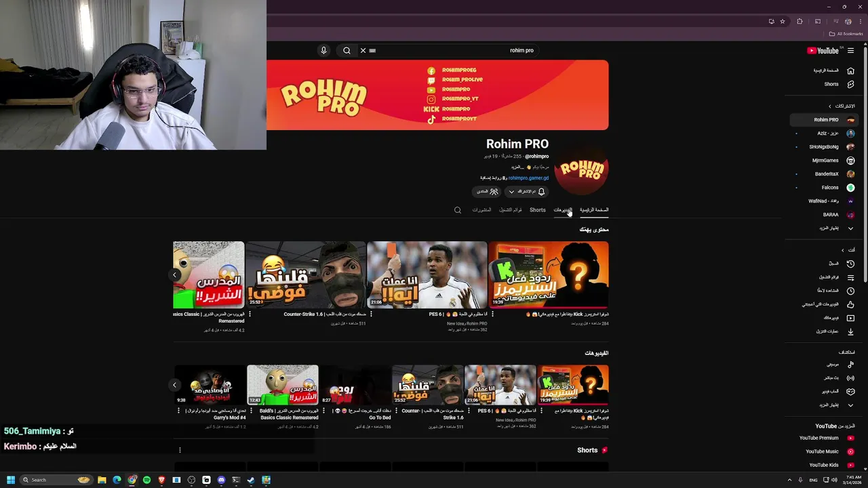Open the Falcons subscription channel
Screen dimensions: 868x488
click(x=823, y=187)
